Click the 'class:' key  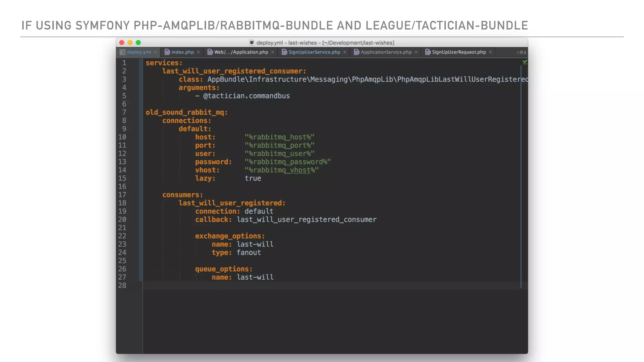point(191,80)
